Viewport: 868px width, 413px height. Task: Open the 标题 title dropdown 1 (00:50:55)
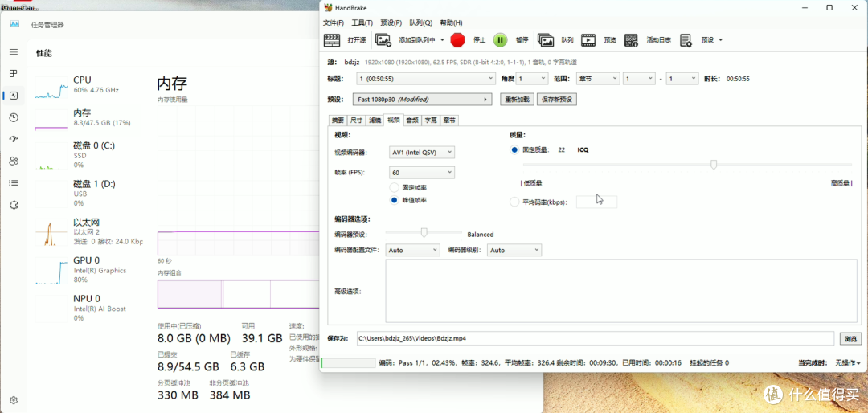pos(426,79)
